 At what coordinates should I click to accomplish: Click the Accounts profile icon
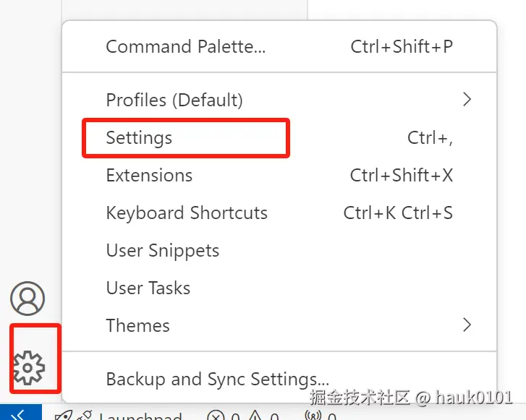pos(27,298)
